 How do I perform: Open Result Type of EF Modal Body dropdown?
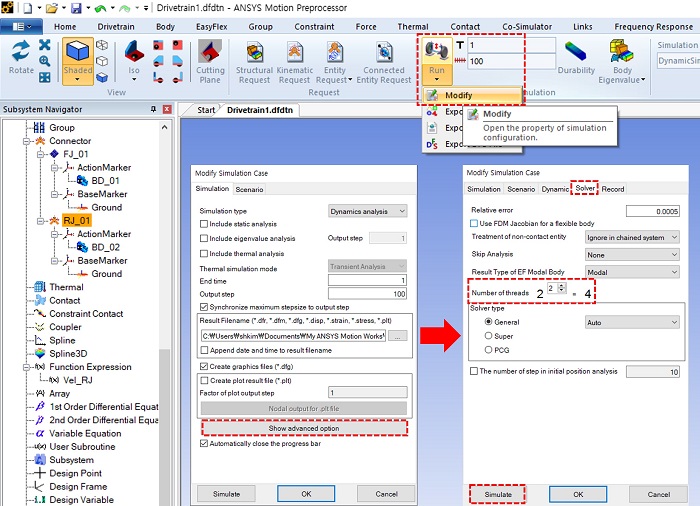coord(632,272)
